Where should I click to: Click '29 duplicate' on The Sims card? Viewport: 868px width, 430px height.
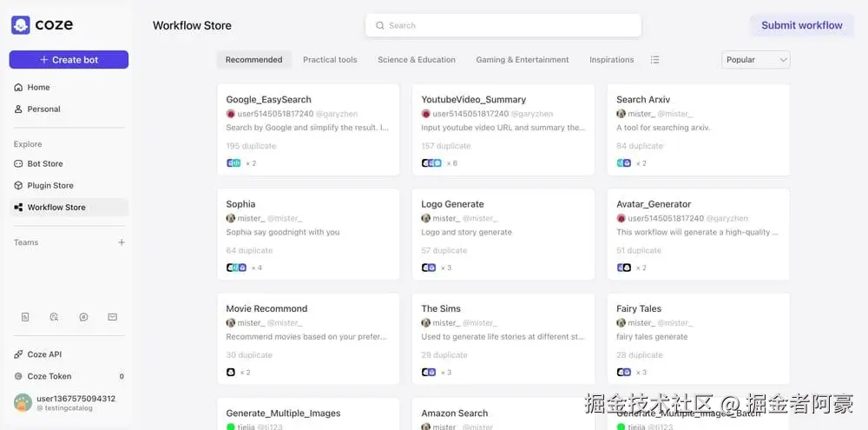[444, 355]
